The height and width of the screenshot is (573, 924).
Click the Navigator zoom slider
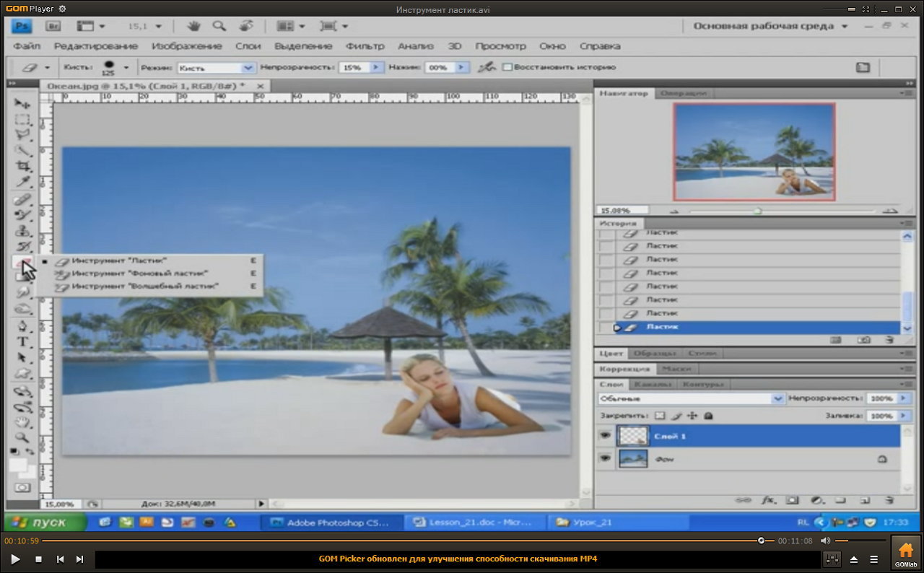click(757, 211)
